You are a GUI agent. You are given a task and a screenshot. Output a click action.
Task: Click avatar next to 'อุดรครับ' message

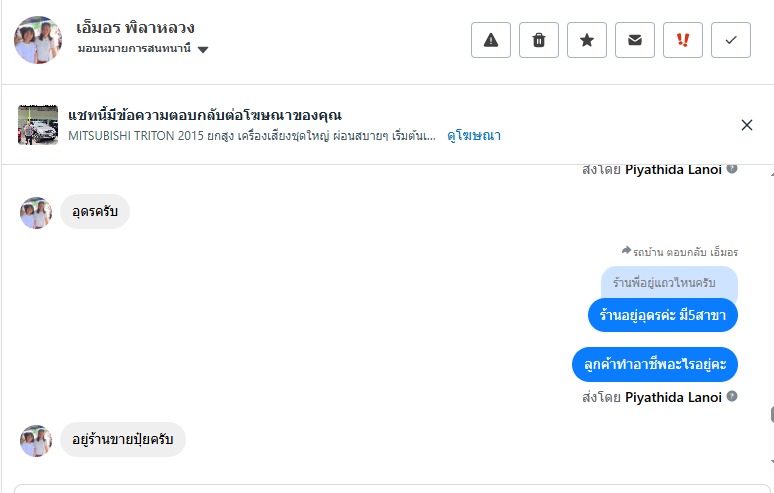click(36, 213)
